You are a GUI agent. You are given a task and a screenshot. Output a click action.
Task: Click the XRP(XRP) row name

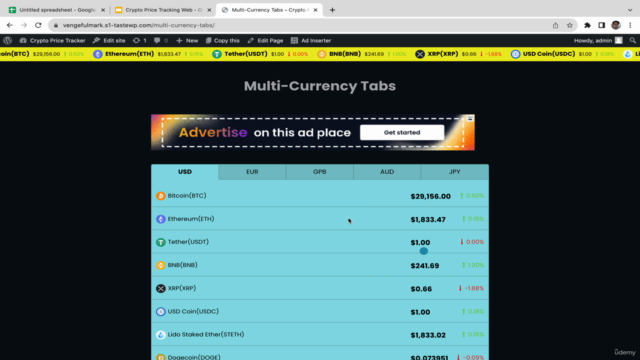click(x=182, y=289)
